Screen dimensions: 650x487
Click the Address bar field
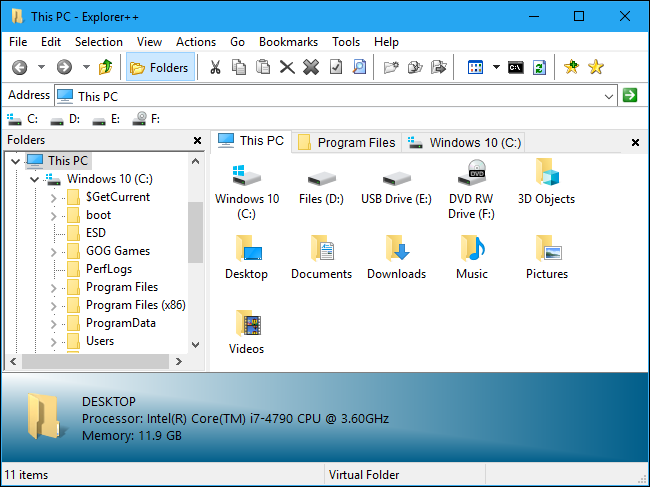tap(336, 96)
